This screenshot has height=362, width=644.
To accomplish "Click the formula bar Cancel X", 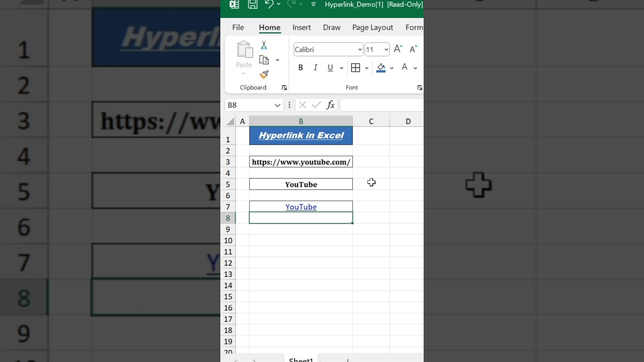I will coord(302,105).
